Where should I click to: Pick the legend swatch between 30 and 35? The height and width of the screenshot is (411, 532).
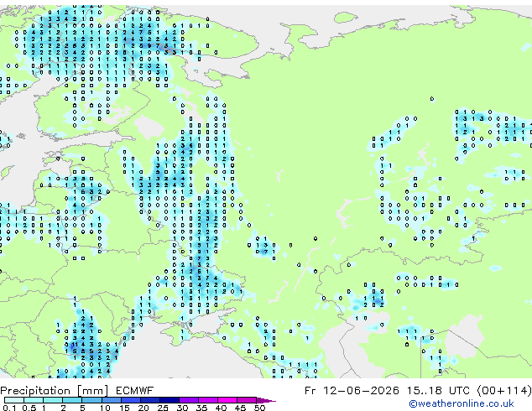point(188,400)
